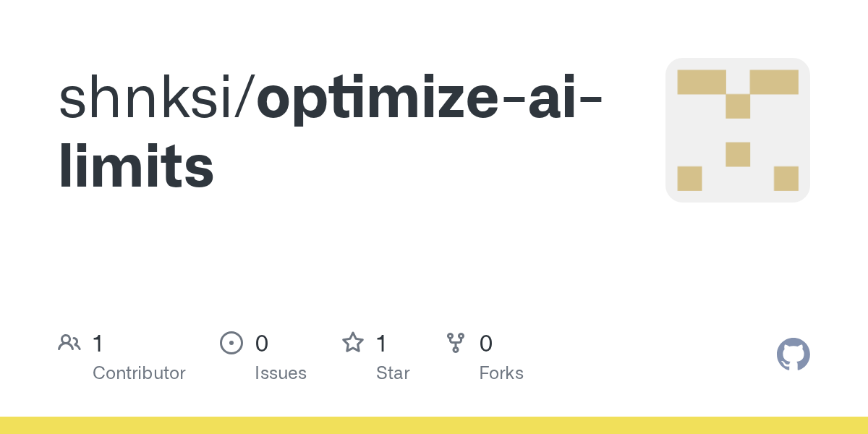Click the star icon

[353, 343]
